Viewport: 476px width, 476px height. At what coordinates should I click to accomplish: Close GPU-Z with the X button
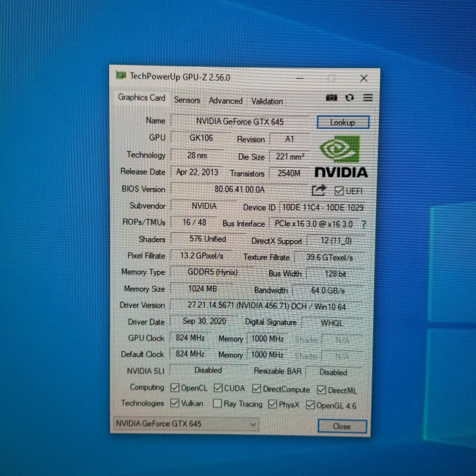[x=364, y=79]
